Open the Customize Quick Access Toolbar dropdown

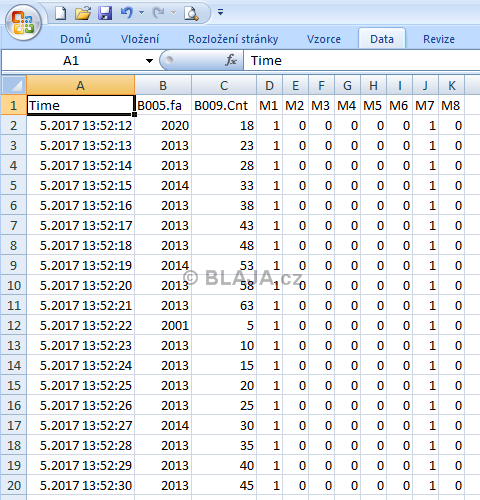click(220, 13)
